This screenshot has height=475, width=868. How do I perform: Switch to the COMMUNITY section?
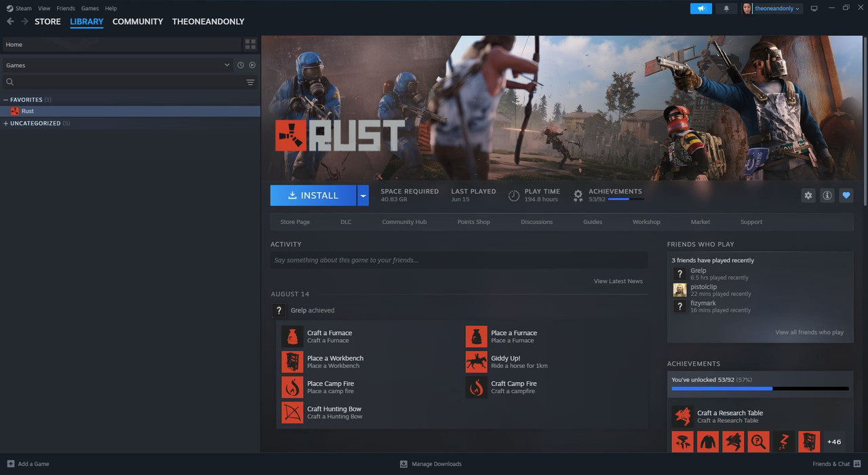pos(138,22)
